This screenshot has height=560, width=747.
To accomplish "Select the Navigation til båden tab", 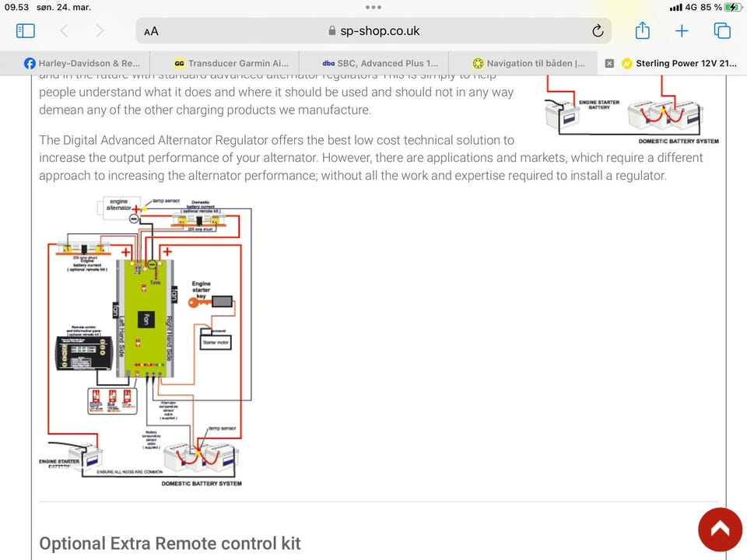I will point(530,64).
